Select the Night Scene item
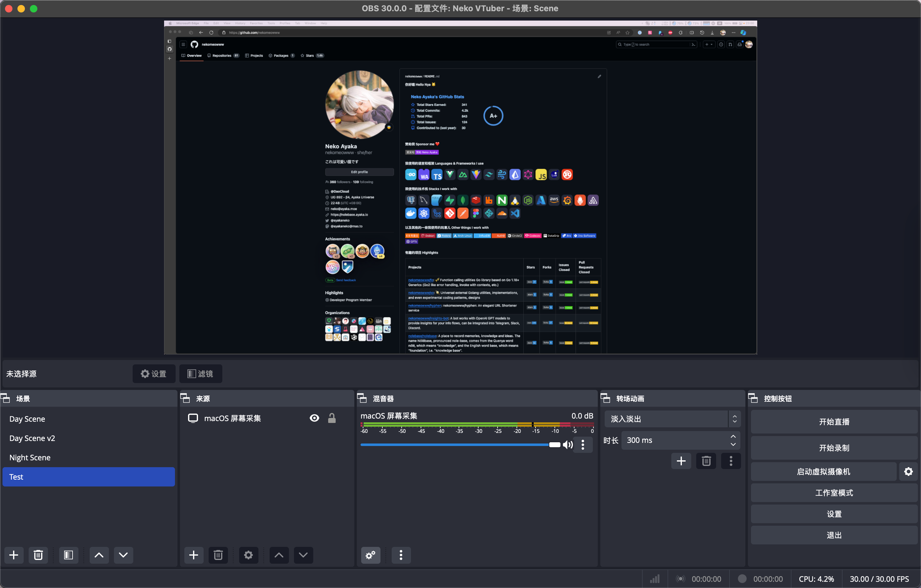The image size is (921, 588). coord(30,458)
